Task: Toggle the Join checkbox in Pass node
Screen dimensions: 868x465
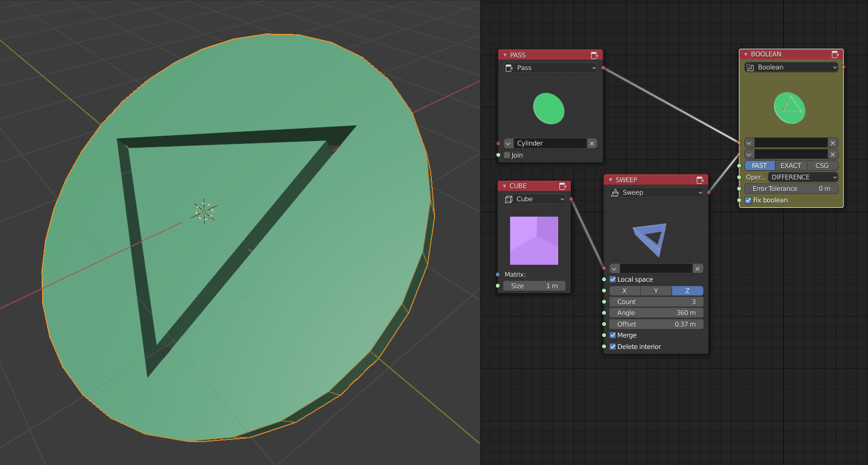Action: (507, 155)
